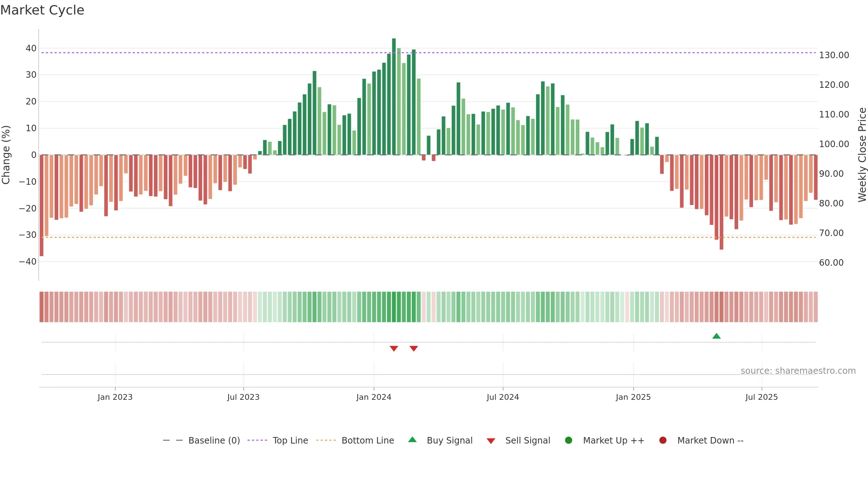Image resolution: width=868 pixels, height=488 pixels.
Task: Click the source: sharemaestro.com text
Action: [x=798, y=371]
